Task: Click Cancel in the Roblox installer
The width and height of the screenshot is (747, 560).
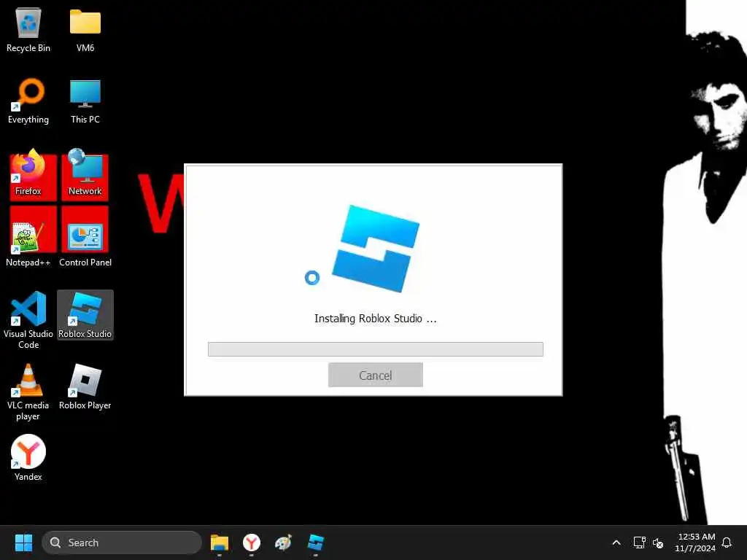Action: [x=376, y=376]
